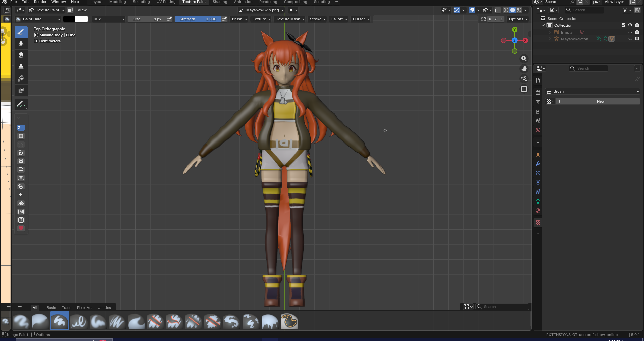Select the Fill bucket tool
Screen dimensions: 644x341
pyautogui.click(x=21, y=78)
